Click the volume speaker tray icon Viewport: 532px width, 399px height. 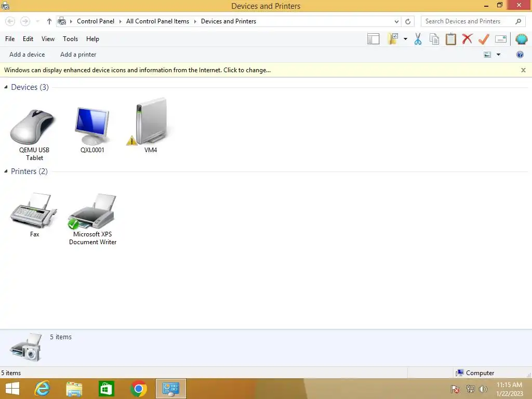coord(483,389)
